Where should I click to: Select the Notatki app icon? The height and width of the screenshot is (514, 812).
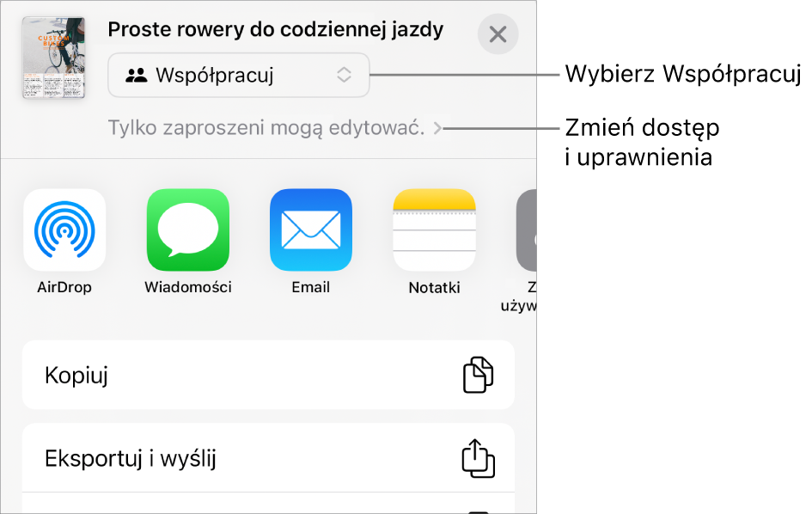(x=434, y=230)
